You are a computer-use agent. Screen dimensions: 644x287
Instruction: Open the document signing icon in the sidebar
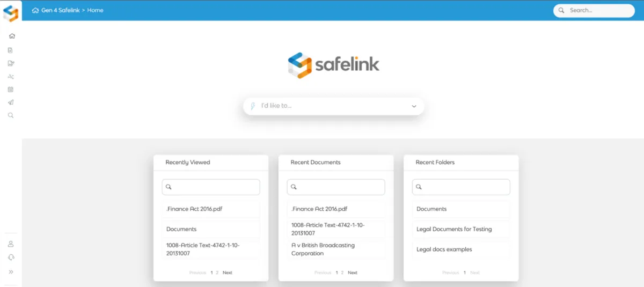(11, 63)
